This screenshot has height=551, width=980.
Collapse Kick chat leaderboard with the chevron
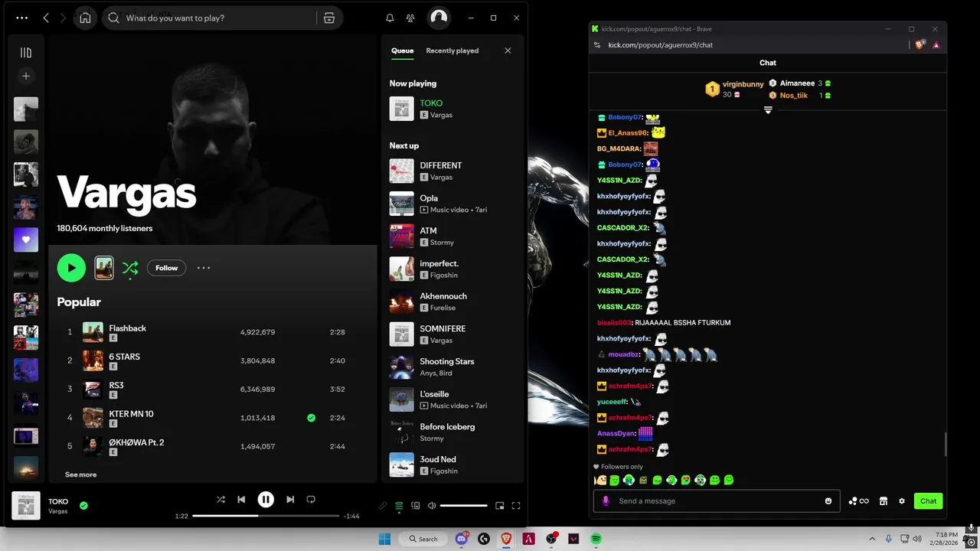click(768, 110)
